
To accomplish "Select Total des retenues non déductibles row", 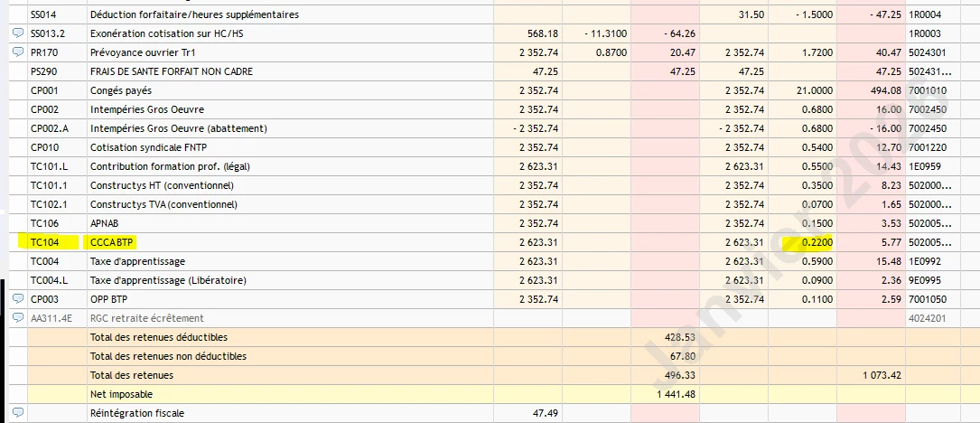I will point(494,357).
